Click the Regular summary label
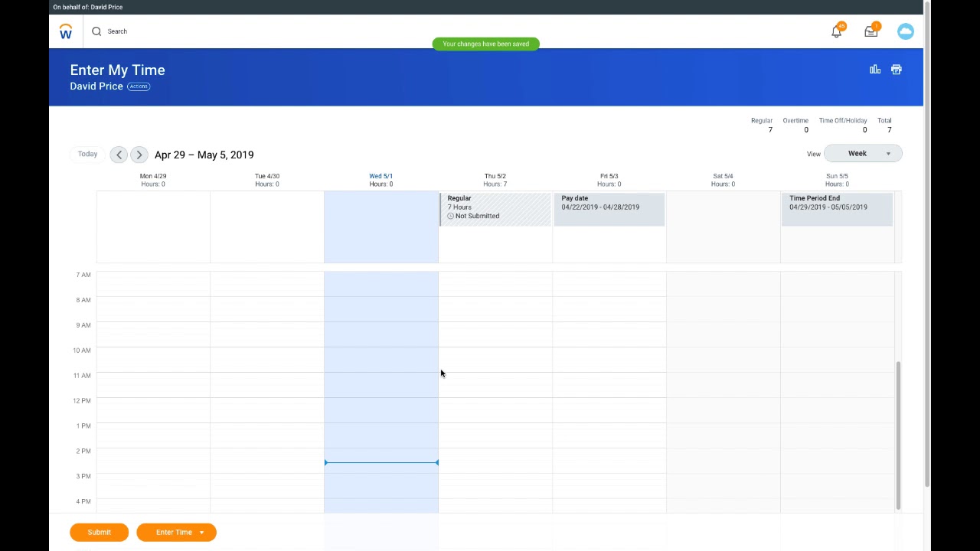This screenshot has width=980, height=551. pyautogui.click(x=762, y=120)
